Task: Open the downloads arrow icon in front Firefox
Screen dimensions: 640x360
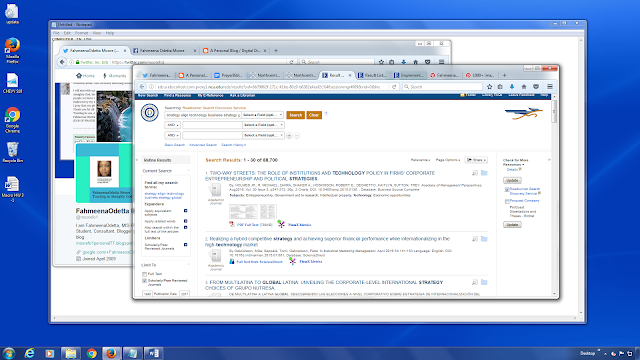Action: 512,87
